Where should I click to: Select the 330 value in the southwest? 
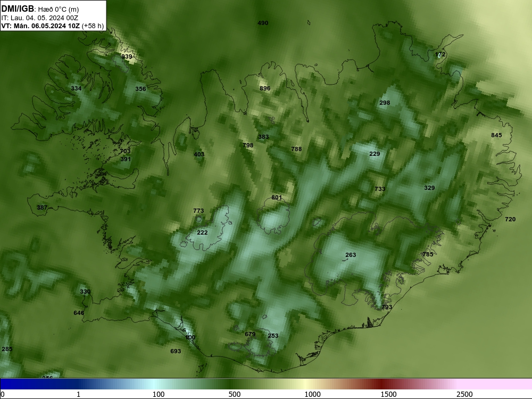point(85,292)
